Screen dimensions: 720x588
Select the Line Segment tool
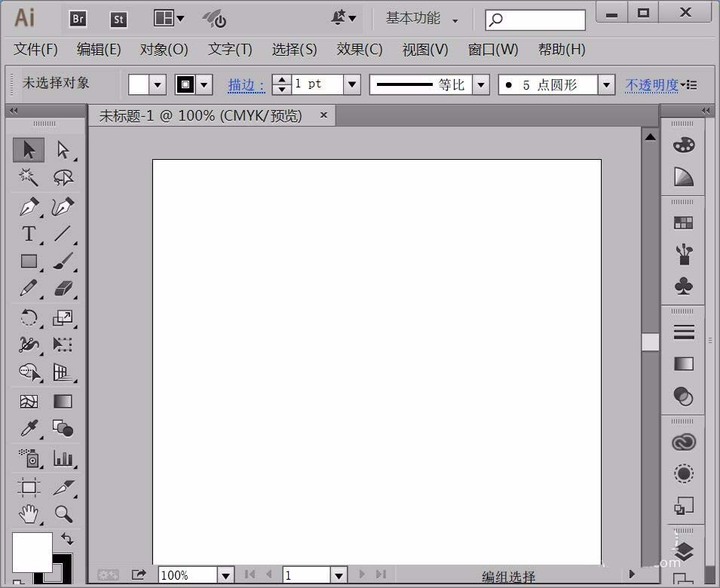pos(63,234)
